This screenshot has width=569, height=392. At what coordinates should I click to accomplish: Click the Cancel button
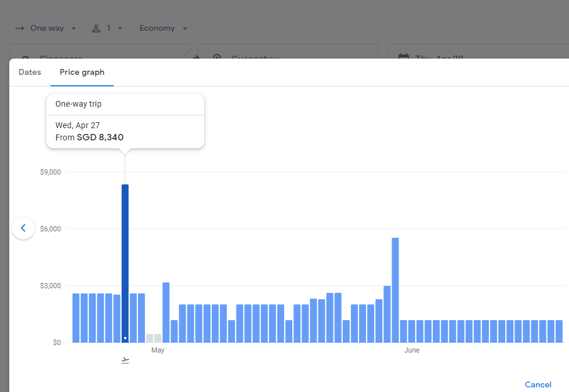point(538,384)
